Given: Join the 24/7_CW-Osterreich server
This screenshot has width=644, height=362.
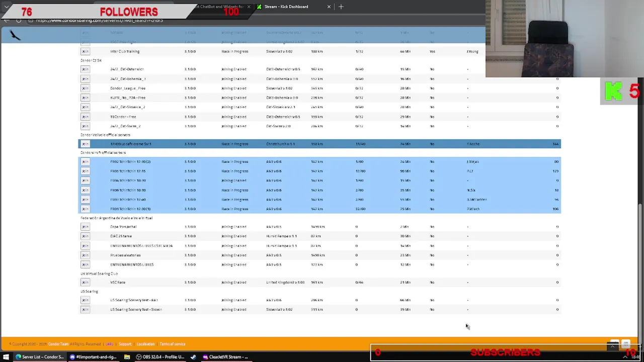Looking at the screenshot, I should click(x=85, y=69).
